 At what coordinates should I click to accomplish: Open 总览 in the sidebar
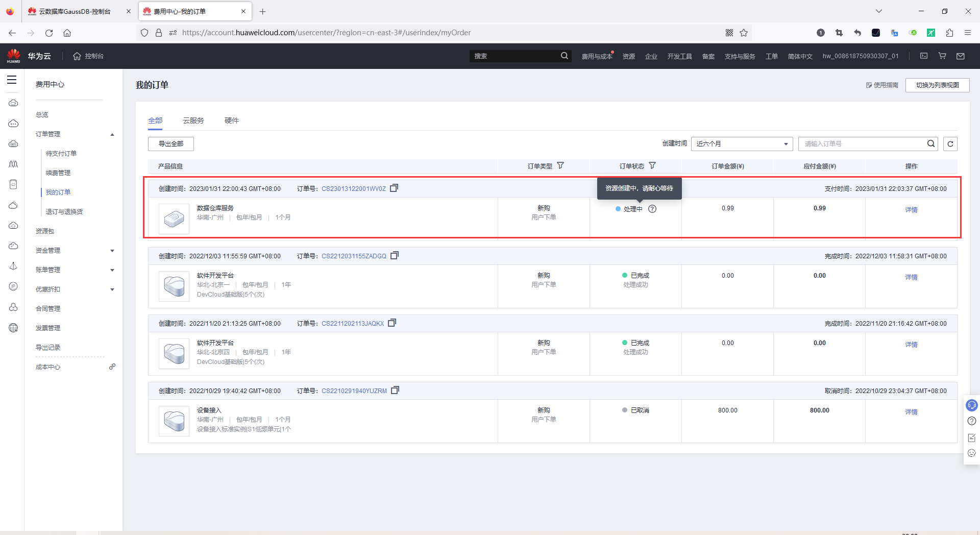tap(42, 115)
